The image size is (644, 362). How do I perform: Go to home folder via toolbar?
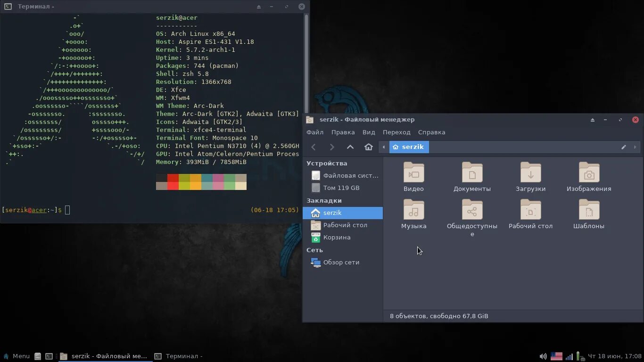click(x=369, y=147)
